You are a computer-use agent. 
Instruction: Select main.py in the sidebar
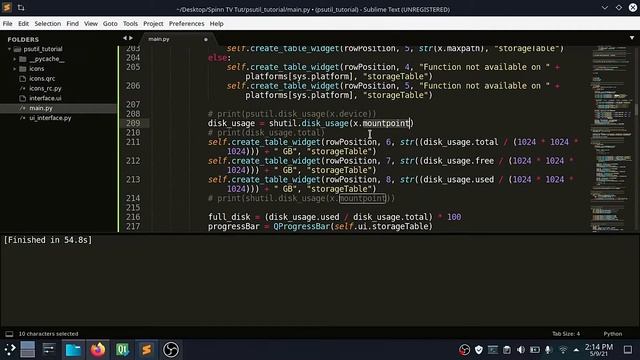pyautogui.click(x=40, y=108)
